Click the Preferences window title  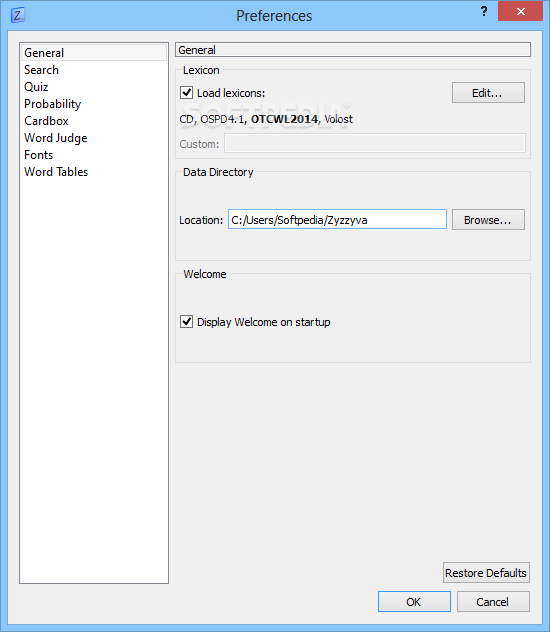pos(274,16)
